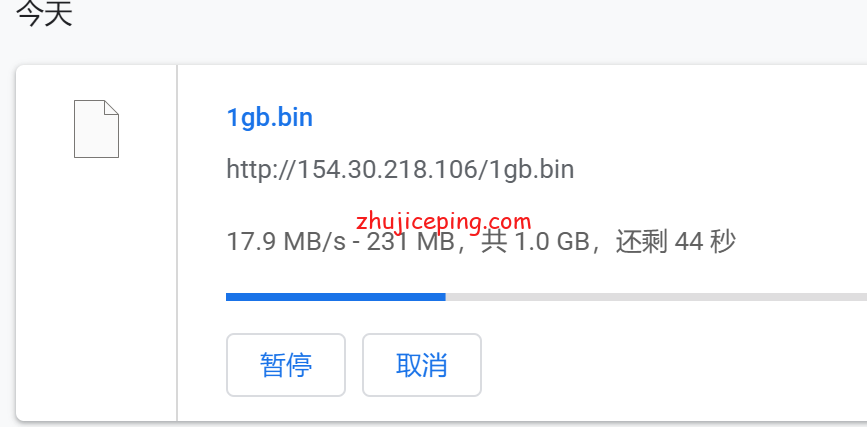Select the 还剩 44 秒 remaining time text

(676, 242)
